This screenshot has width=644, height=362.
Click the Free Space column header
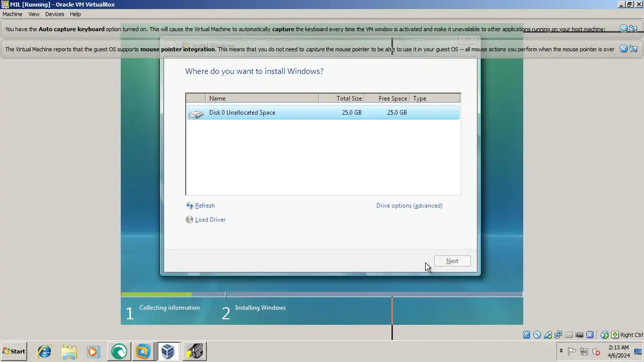(x=387, y=99)
